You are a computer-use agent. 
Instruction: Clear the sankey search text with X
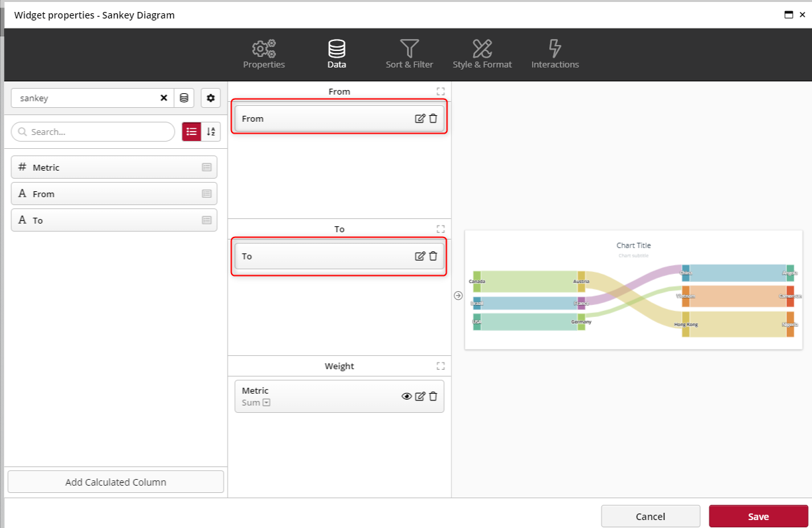[x=163, y=98]
